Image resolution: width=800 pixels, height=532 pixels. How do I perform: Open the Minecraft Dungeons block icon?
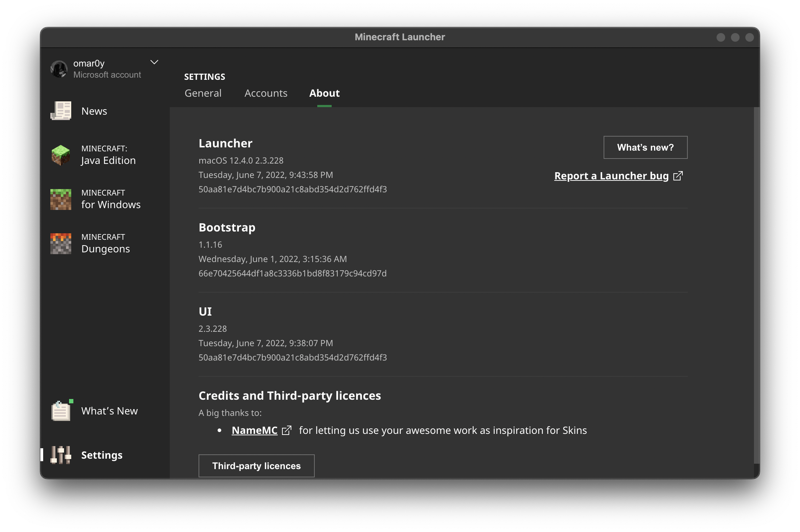point(61,243)
